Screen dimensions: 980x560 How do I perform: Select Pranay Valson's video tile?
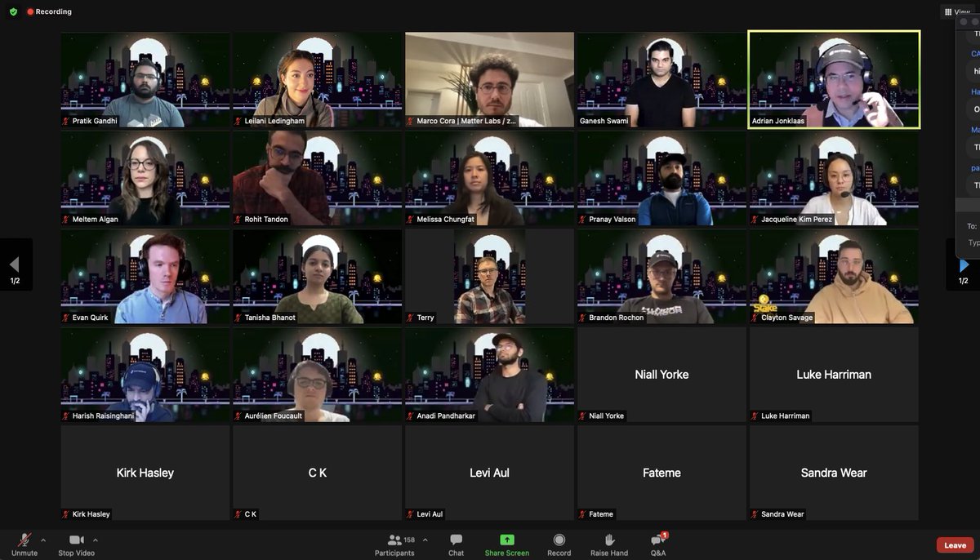[662, 178]
